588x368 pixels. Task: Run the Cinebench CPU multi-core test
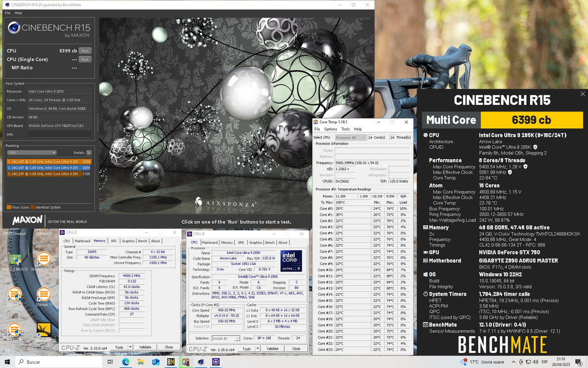click(85, 51)
